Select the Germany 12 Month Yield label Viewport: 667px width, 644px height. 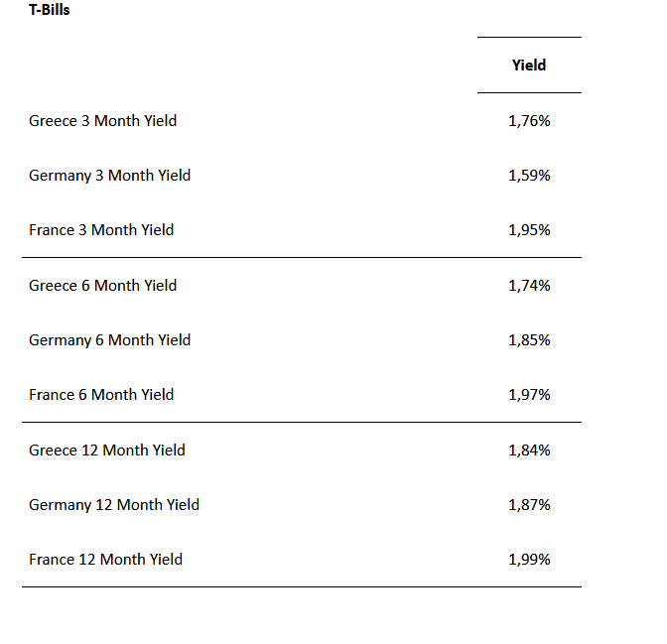[x=114, y=505]
